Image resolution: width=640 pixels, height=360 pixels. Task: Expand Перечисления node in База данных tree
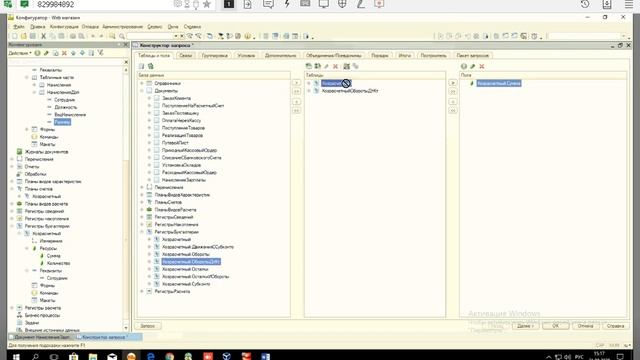142,187
